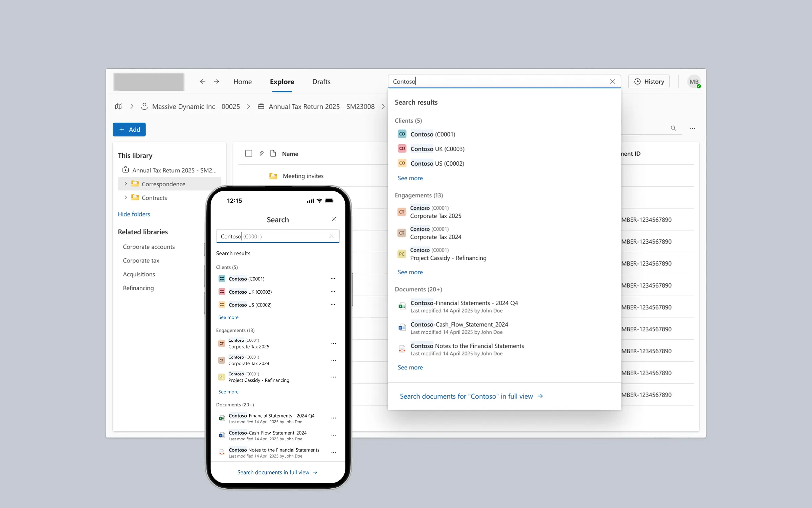This screenshot has width=812, height=508.
Task: Clear the desktop search box with X
Action: pos(612,82)
